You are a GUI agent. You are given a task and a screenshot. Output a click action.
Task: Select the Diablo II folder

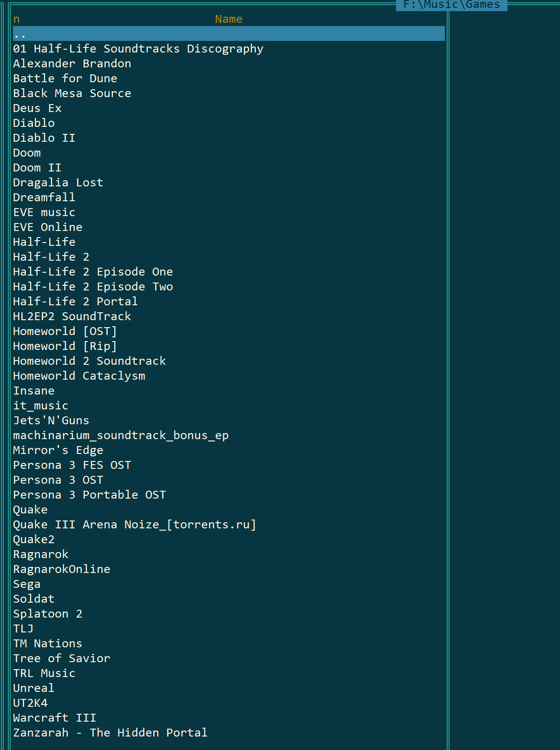pos(44,138)
